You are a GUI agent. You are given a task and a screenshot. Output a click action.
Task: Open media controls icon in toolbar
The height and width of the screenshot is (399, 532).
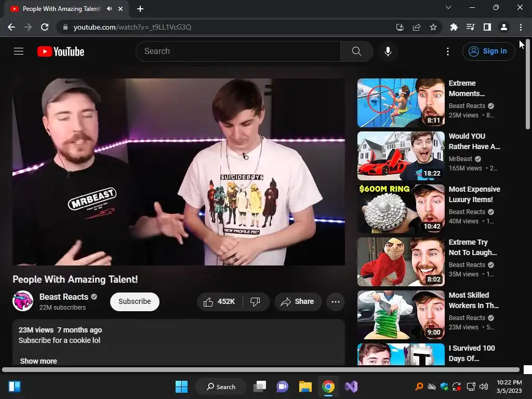(470, 27)
